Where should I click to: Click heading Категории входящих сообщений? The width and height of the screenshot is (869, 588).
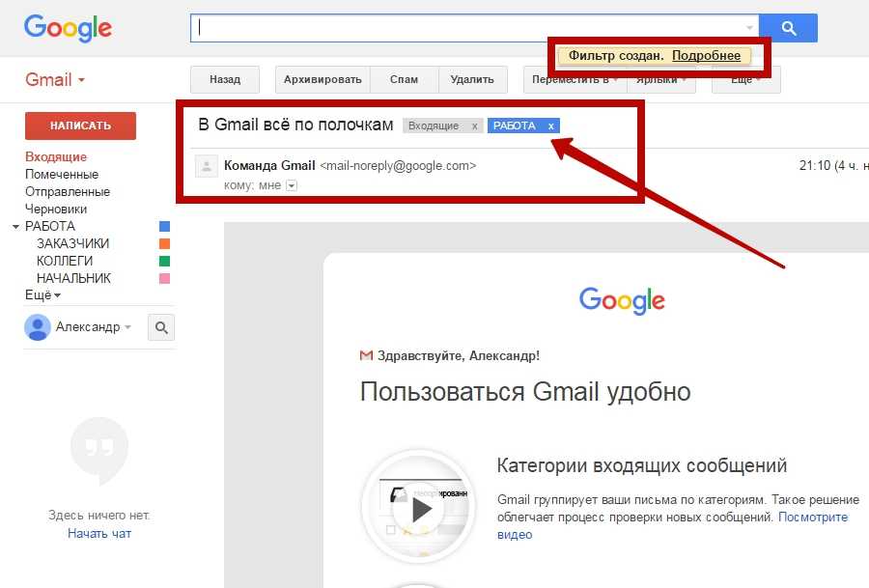642,465
